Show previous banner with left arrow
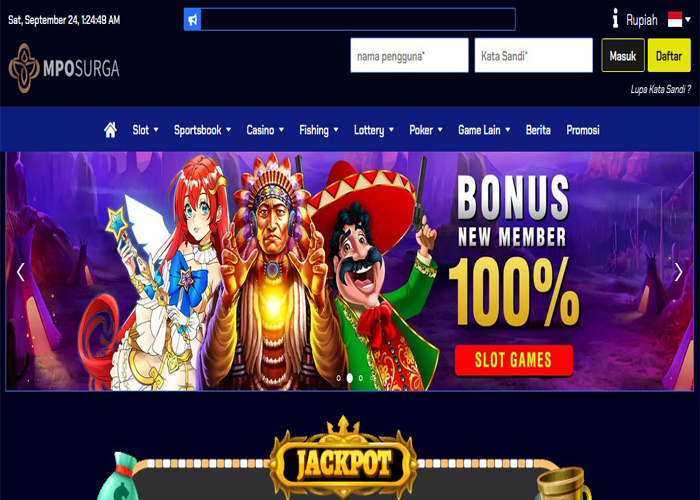 point(21,272)
